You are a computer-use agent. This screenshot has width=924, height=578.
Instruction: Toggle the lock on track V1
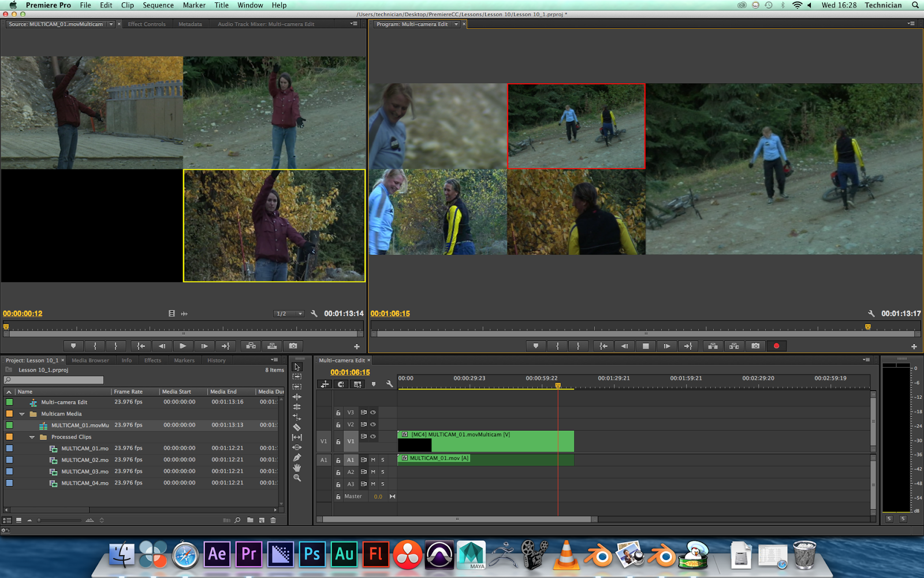coord(338,442)
